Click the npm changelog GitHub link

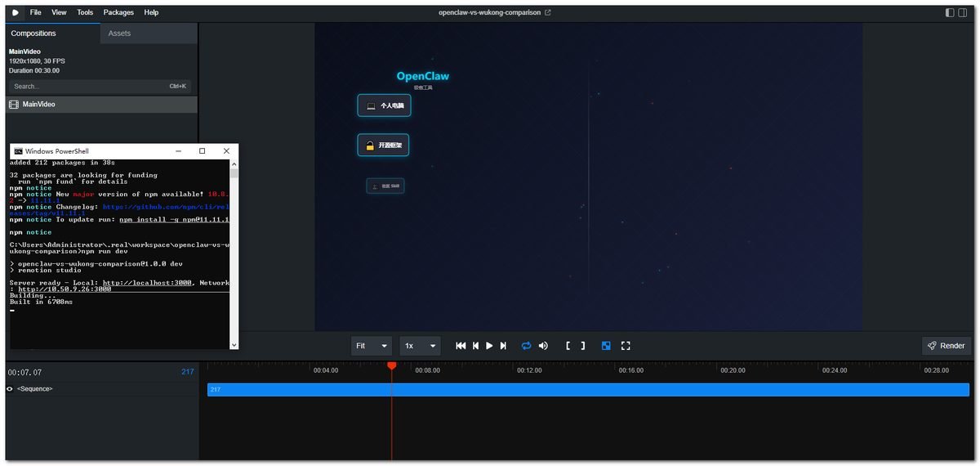pos(166,208)
